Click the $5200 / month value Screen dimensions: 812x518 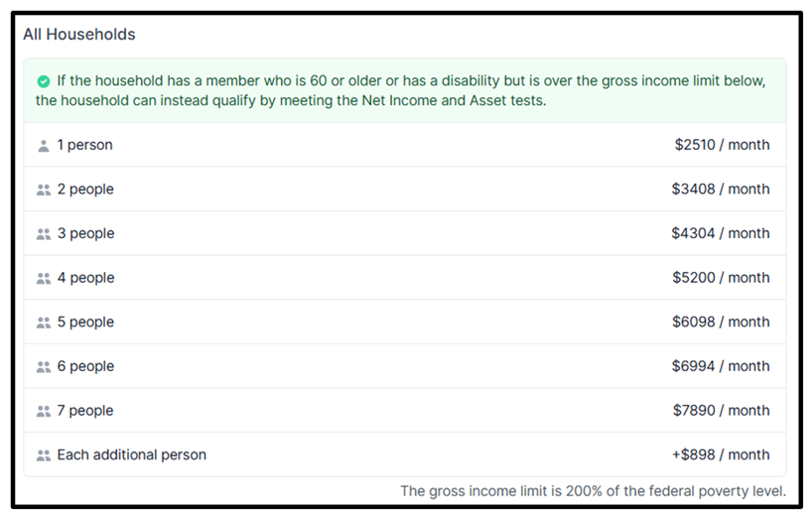click(721, 278)
